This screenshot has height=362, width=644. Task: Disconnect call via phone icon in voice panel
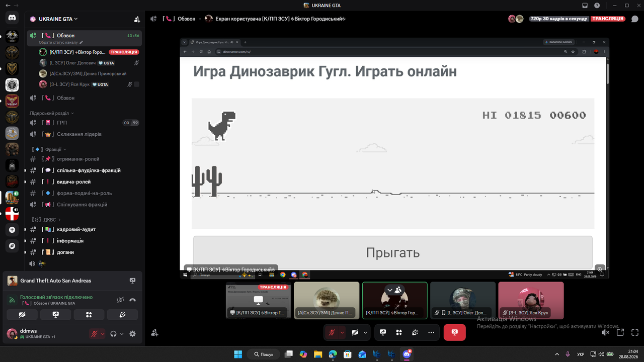click(132, 300)
